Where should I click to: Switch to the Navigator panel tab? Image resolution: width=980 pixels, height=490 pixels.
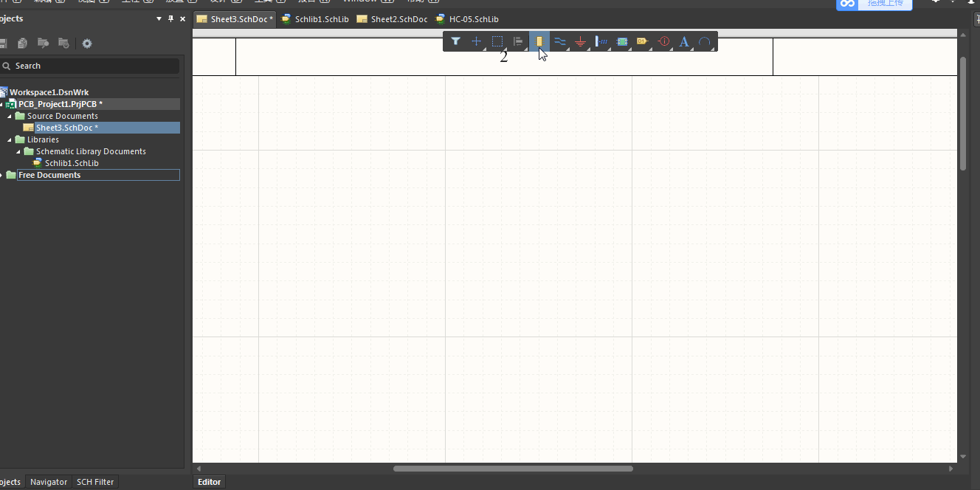(49, 482)
